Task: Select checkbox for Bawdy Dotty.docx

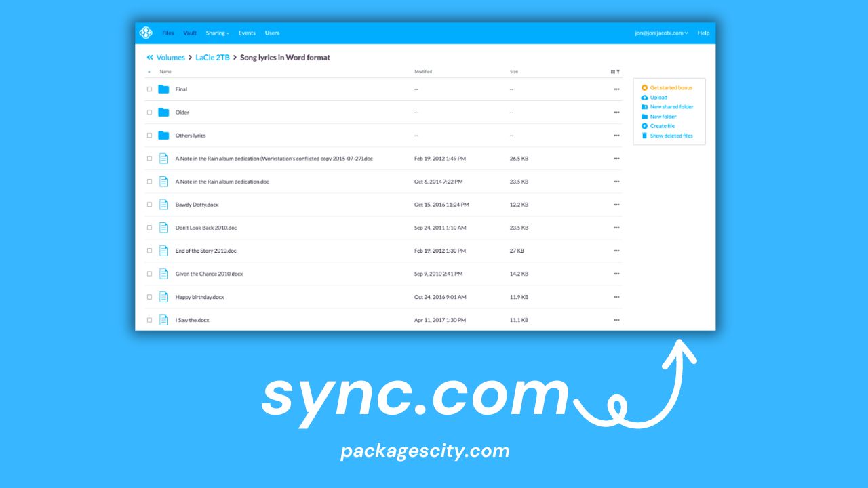Action: tap(149, 205)
